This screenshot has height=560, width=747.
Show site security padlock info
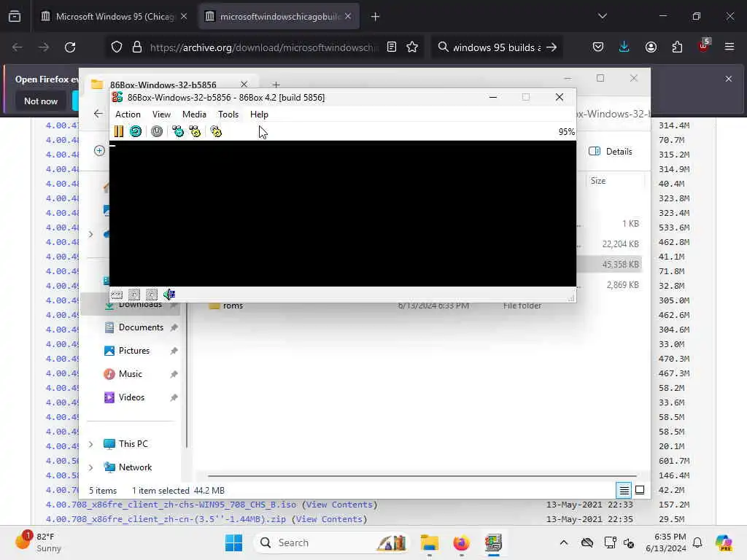click(137, 47)
